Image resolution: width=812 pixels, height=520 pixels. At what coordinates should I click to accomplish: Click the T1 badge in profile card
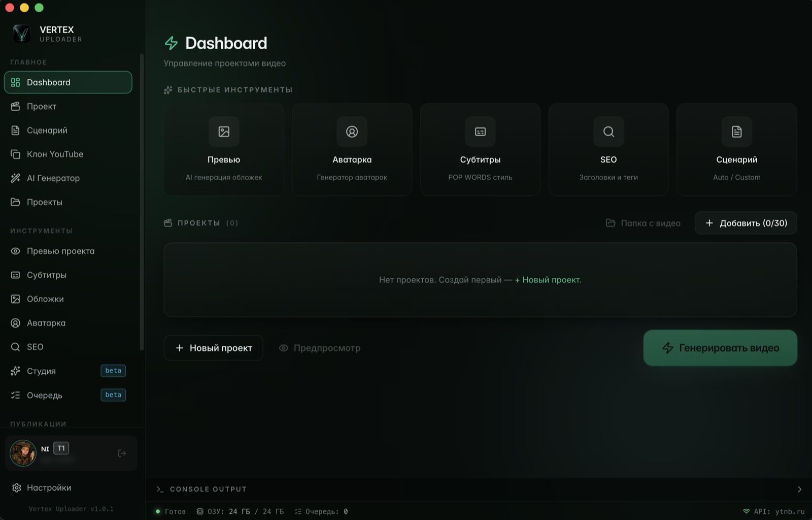61,448
